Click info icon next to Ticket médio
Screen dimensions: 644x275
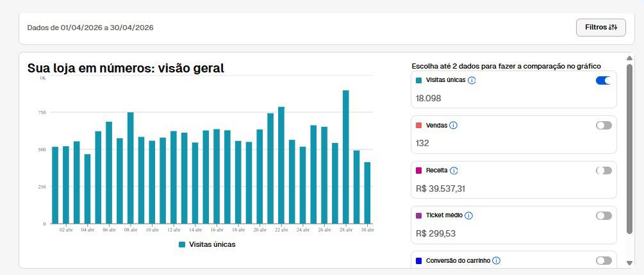(x=468, y=215)
